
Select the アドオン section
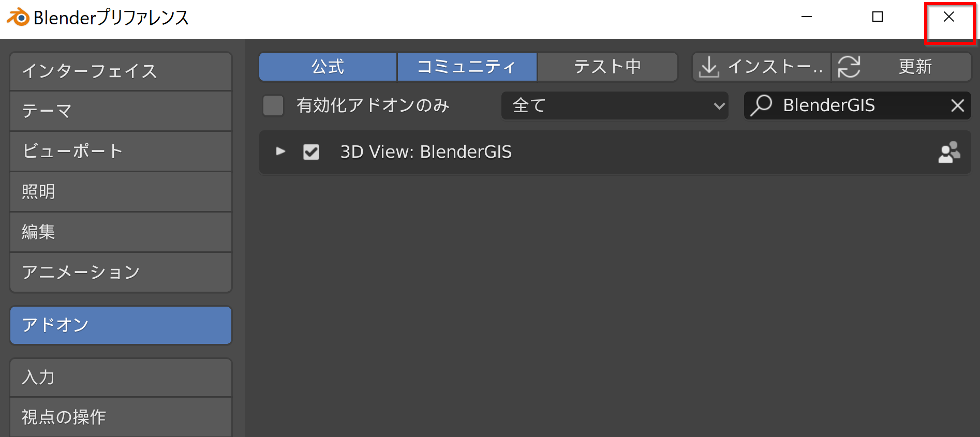coord(121,325)
